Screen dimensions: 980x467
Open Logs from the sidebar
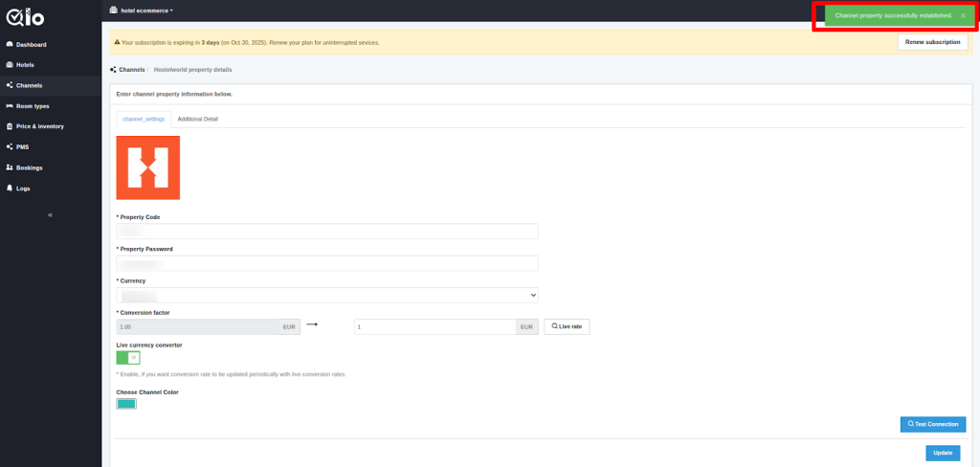click(23, 189)
